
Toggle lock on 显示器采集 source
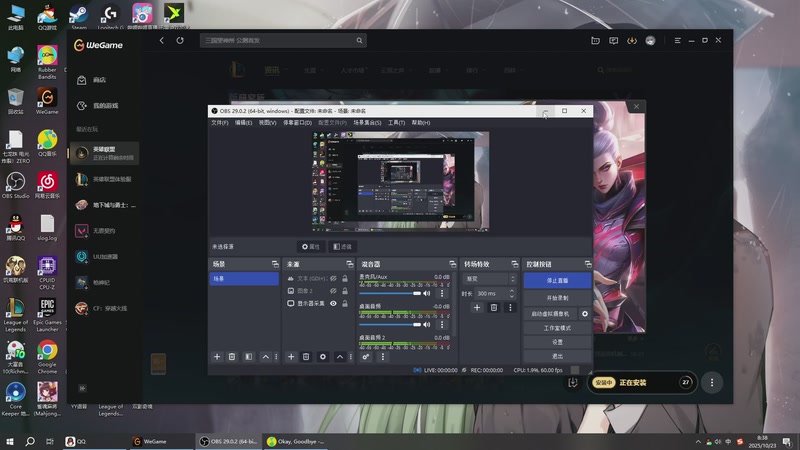point(345,304)
